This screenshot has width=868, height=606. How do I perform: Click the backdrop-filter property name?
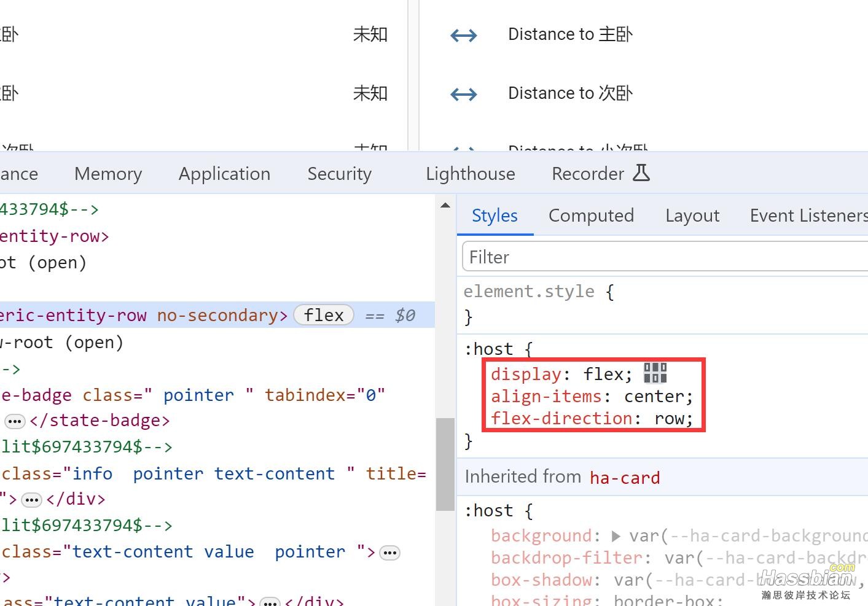click(x=566, y=557)
